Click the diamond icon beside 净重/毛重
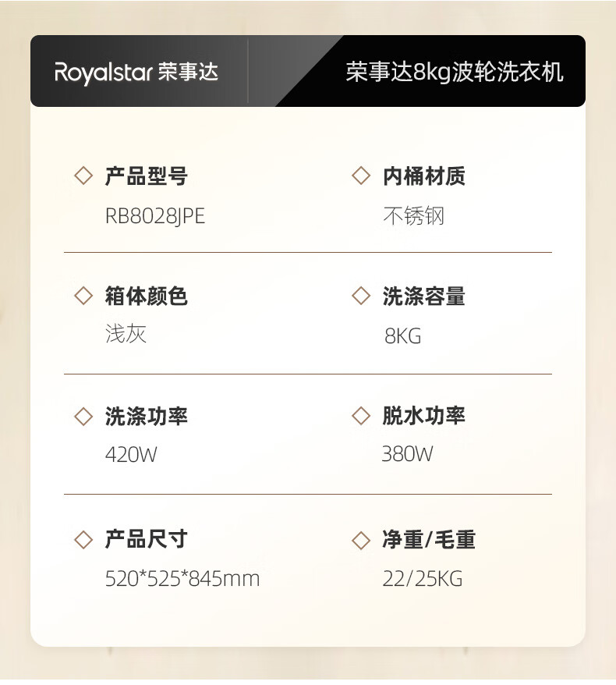The height and width of the screenshot is (685, 616). click(x=360, y=539)
